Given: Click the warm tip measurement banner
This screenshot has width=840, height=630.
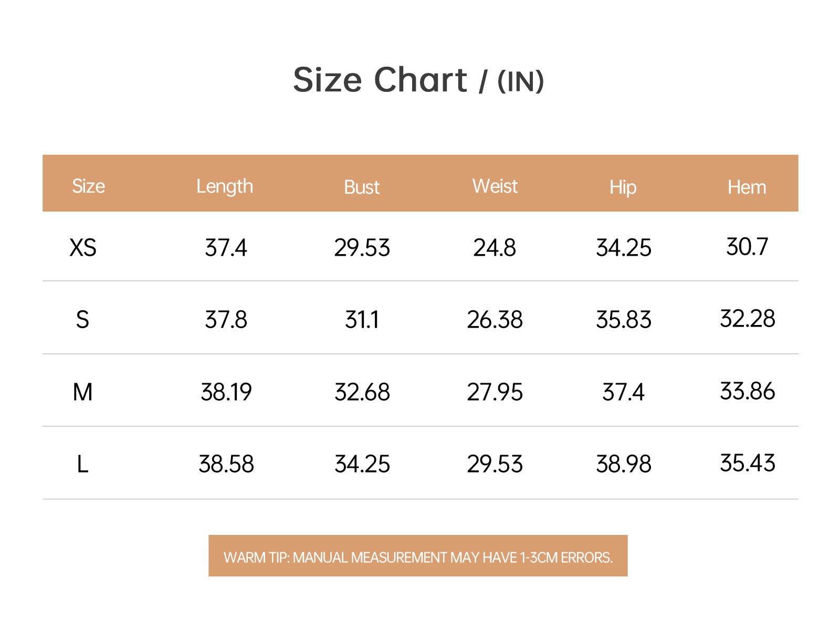Looking at the screenshot, I should (418, 556).
